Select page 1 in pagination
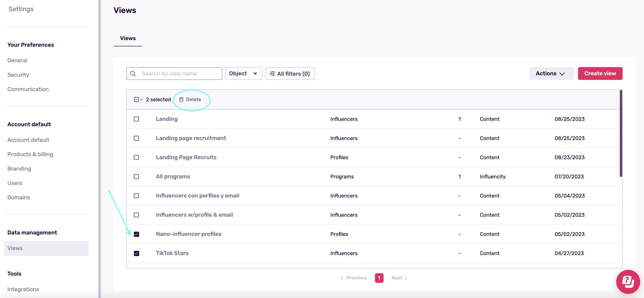644x298 pixels. tap(379, 278)
